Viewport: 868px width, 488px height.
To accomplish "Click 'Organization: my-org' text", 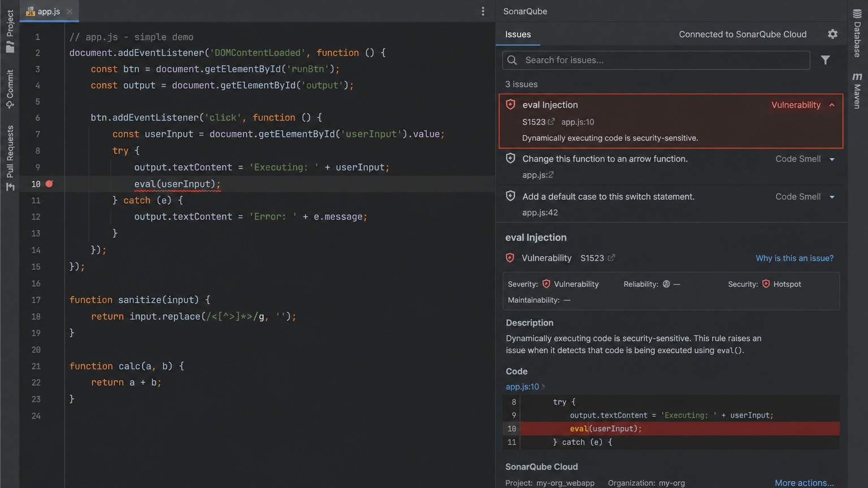I will (x=646, y=483).
